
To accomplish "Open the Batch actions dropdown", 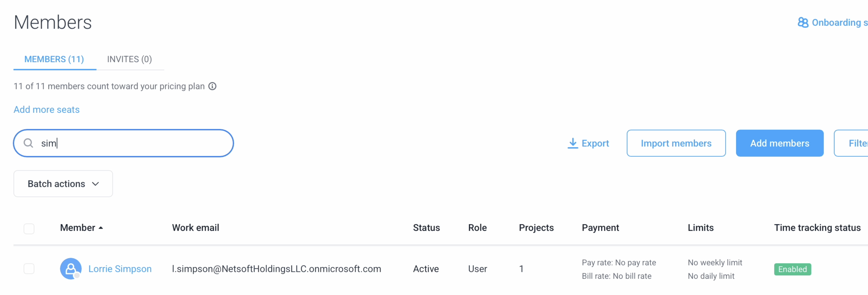I will coord(63,184).
